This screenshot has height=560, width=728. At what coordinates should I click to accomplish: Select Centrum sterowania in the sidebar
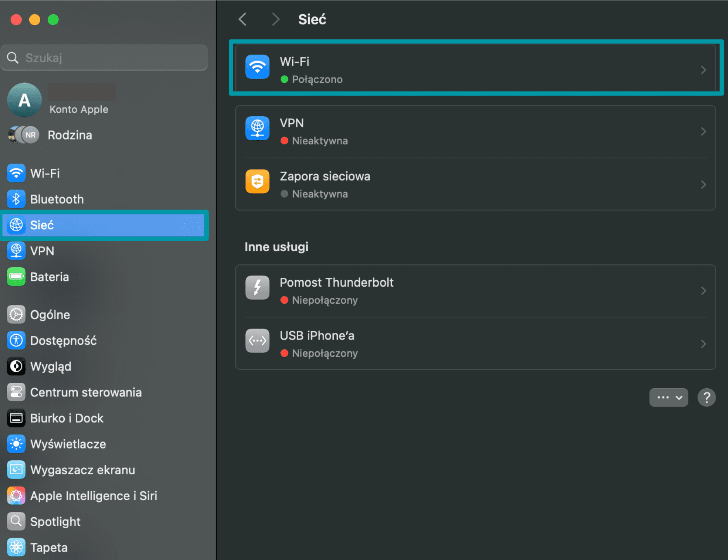coord(85,392)
